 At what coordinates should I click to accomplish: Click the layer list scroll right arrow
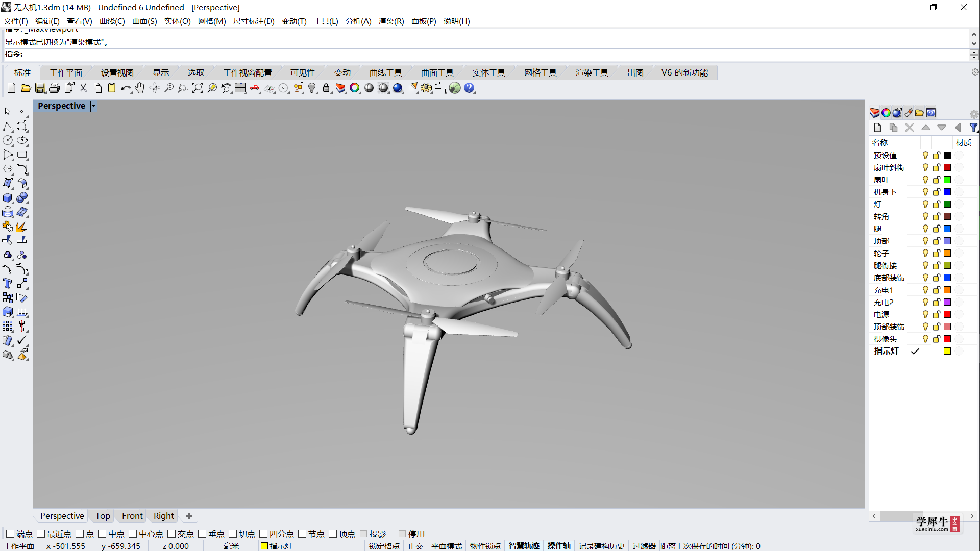point(972,516)
